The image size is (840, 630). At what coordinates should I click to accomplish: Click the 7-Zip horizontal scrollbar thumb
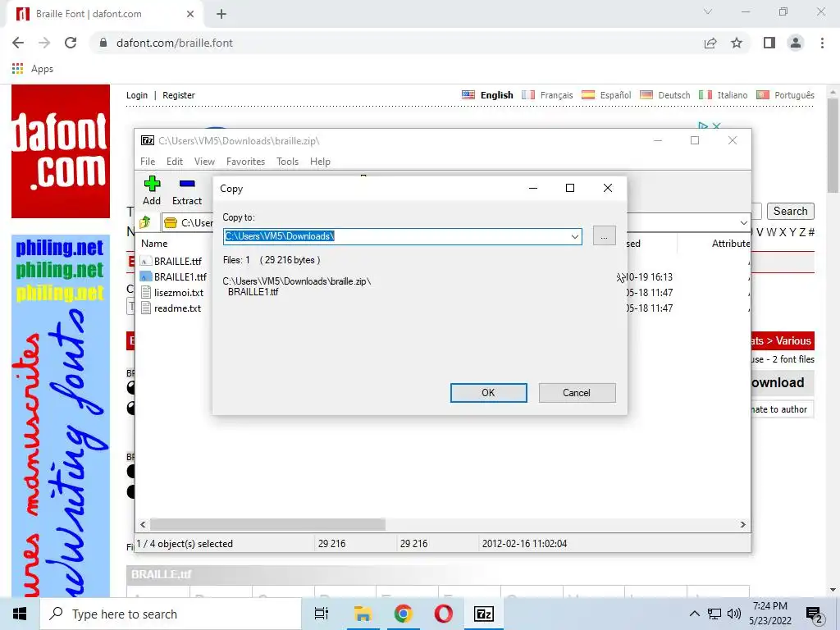point(267,524)
